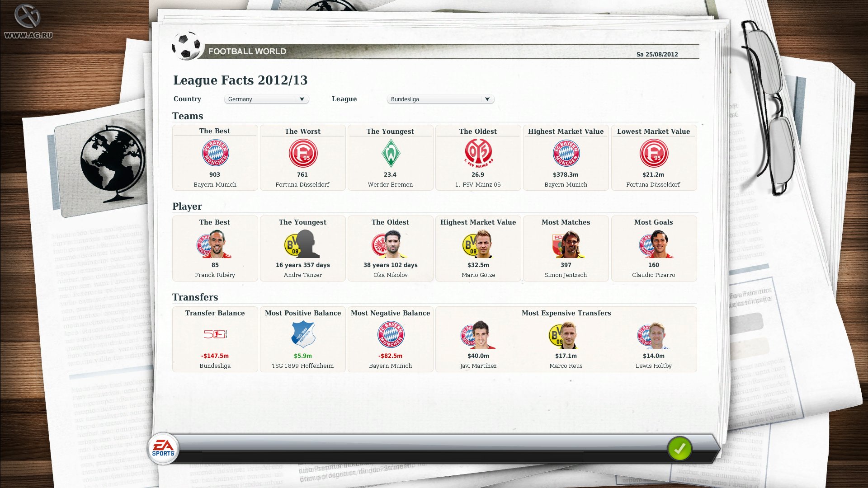Image resolution: width=868 pixels, height=488 pixels.
Task: Click the Franck Ribéry player name link
Action: pyautogui.click(x=215, y=275)
